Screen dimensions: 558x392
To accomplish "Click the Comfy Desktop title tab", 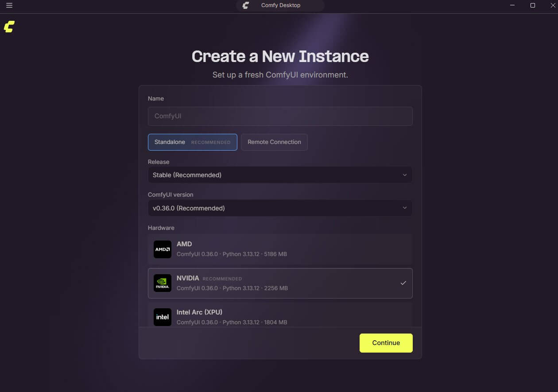I will point(280,5).
